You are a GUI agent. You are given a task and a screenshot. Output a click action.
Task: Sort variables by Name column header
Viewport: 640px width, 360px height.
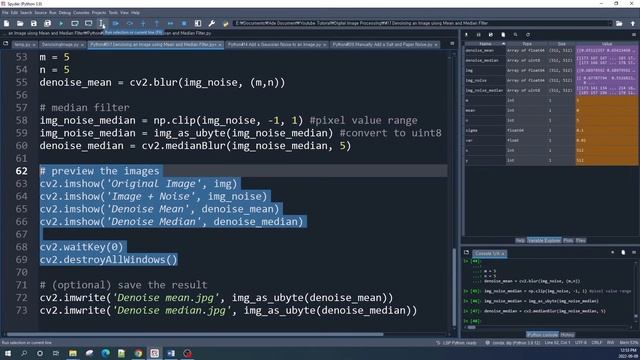pos(485,44)
